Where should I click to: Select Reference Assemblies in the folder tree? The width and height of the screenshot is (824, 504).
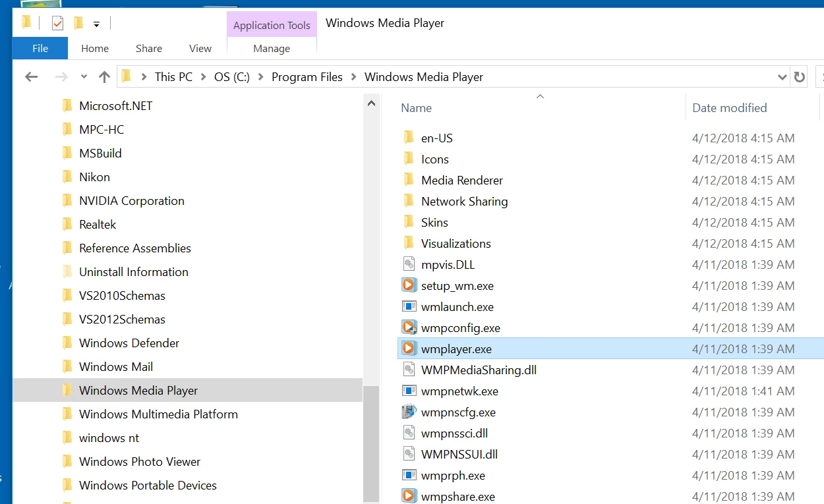point(135,248)
